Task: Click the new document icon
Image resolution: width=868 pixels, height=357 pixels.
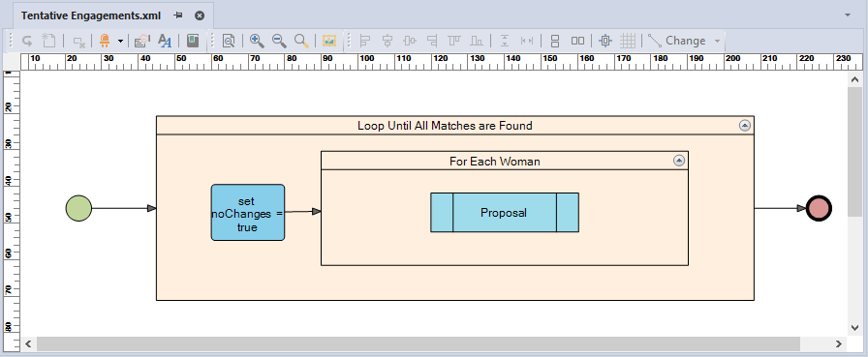Action: point(48,41)
